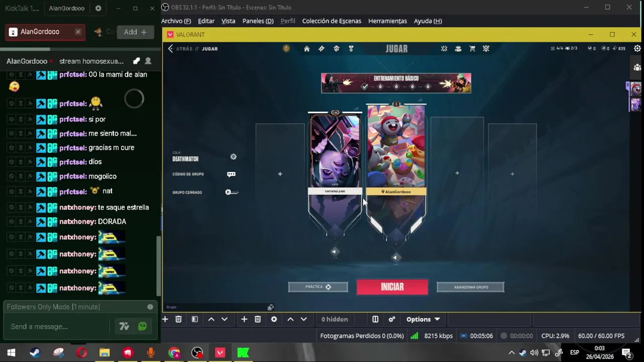
Task: Click the volume icon in system tray
Action: point(534,353)
